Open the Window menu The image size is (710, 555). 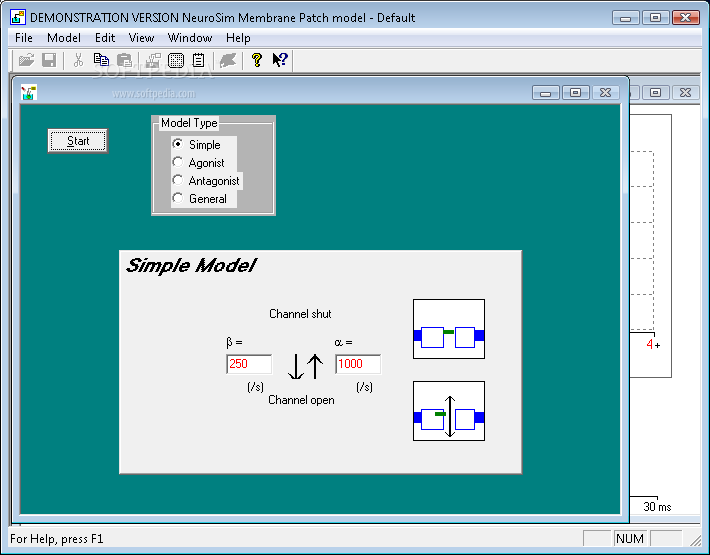tap(190, 38)
